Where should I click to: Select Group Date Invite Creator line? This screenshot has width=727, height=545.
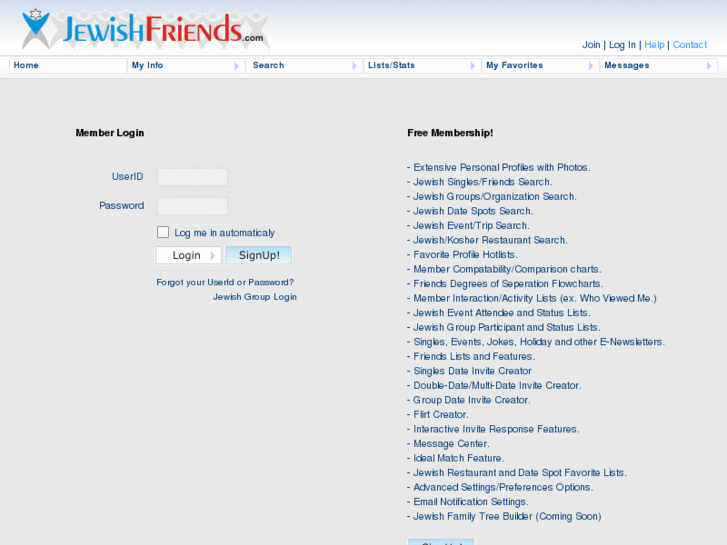(x=469, y=400)
